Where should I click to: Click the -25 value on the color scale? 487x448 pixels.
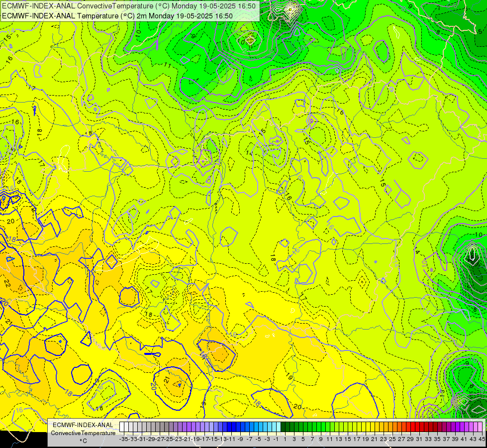[x=168, y=439]
